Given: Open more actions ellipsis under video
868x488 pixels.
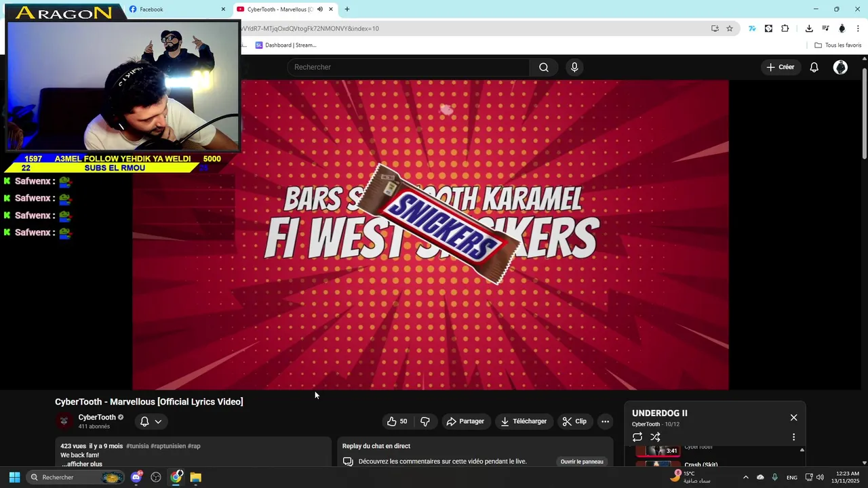Looking at the screenshot, I should click(x=606, y=422).
